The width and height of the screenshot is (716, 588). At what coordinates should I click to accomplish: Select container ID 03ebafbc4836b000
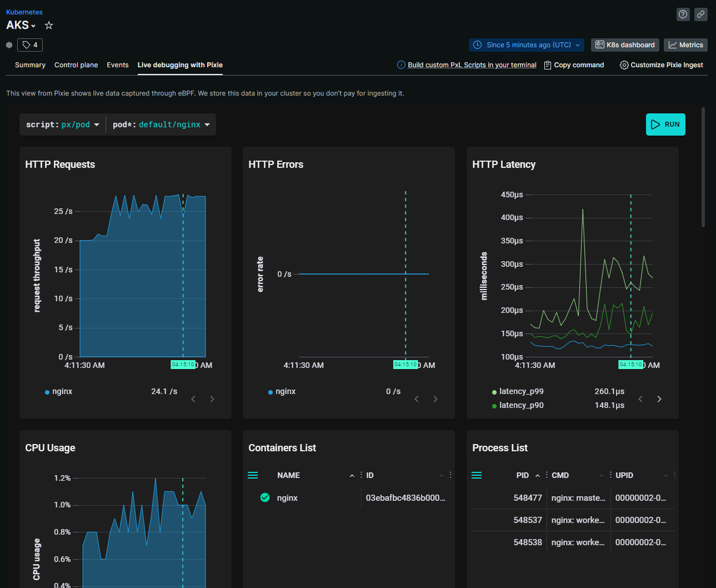click(405, 498)
